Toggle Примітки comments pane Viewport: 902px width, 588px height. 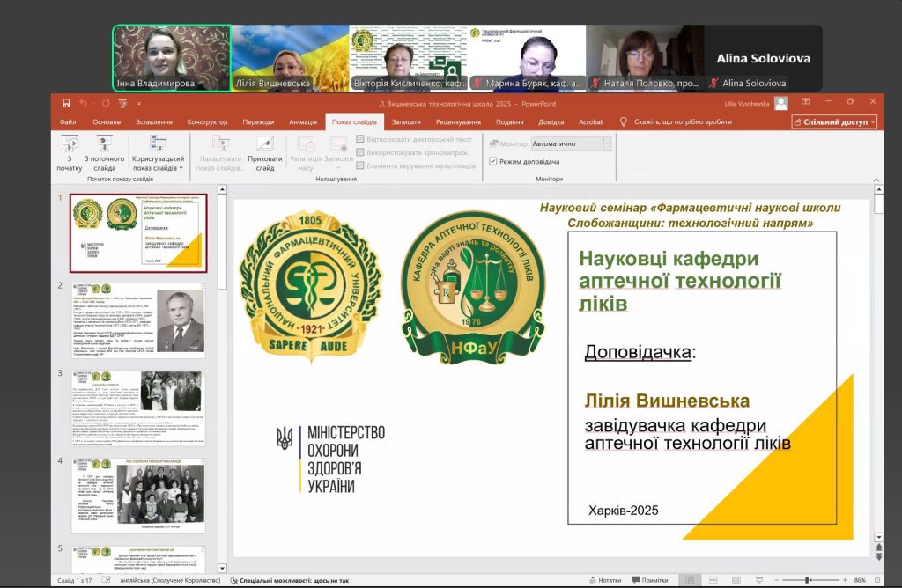(x=650, y=581)
